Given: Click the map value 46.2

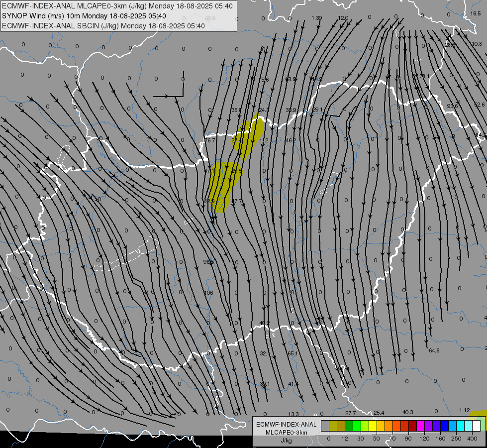Looking at the screenshot, I should (291, 140).
